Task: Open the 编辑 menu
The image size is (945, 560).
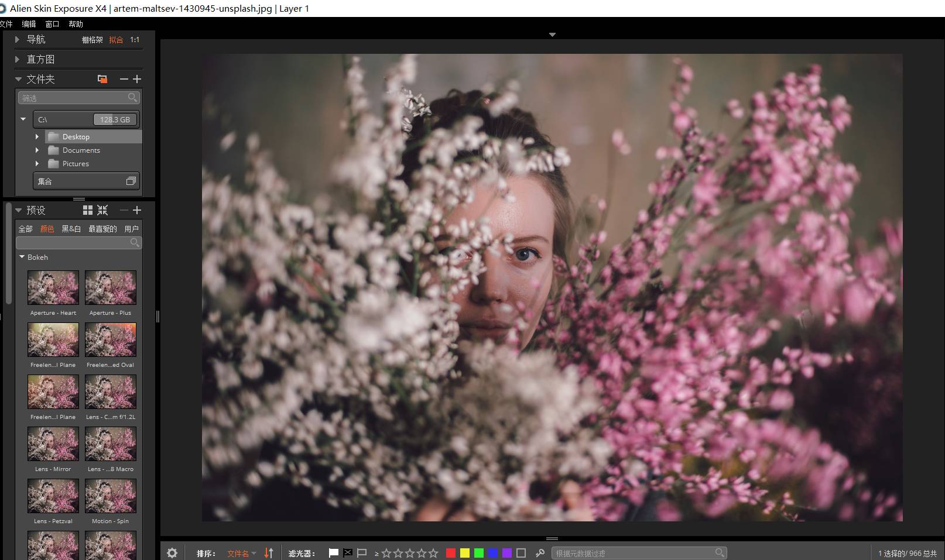Action: (x=29, y=24)
